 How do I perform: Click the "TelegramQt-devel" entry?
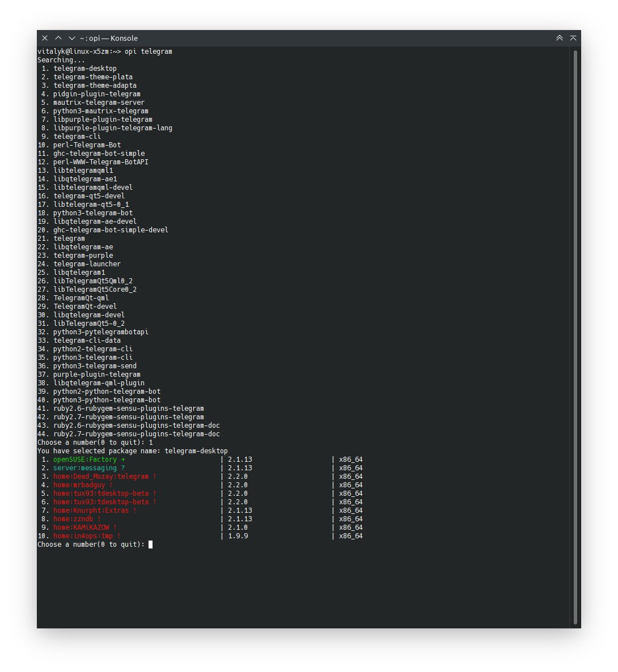click(x=85, y=307)
